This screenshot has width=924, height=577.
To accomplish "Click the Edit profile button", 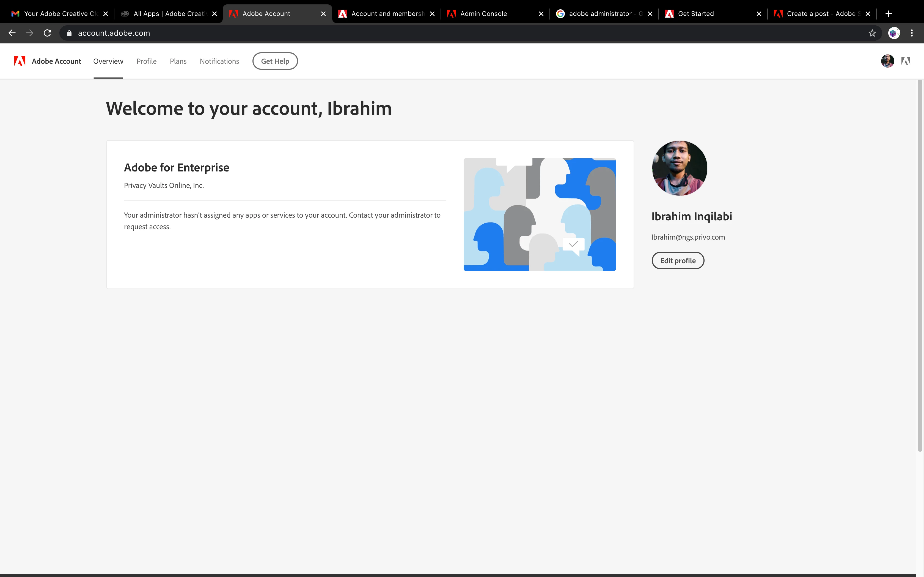I will pyautogui.click(x=678, y=261).
